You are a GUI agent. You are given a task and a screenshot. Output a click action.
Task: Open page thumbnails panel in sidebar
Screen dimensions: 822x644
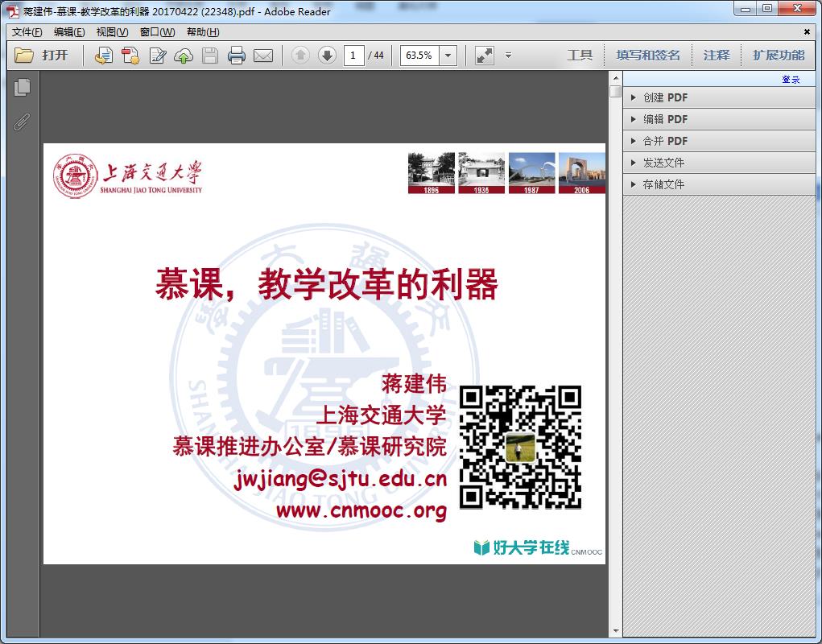point(23,88)
